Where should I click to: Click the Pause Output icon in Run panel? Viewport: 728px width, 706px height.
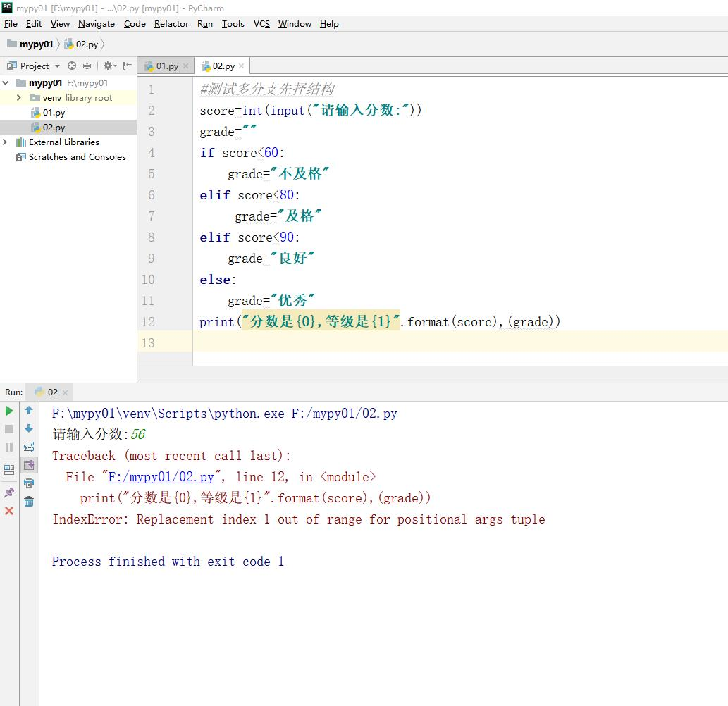(9, 447)
